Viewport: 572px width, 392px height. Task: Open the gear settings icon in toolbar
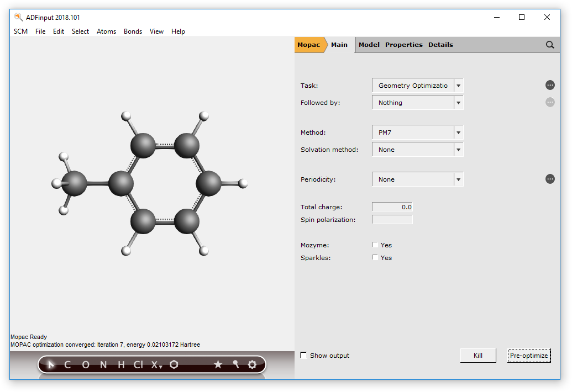[253, 364]
